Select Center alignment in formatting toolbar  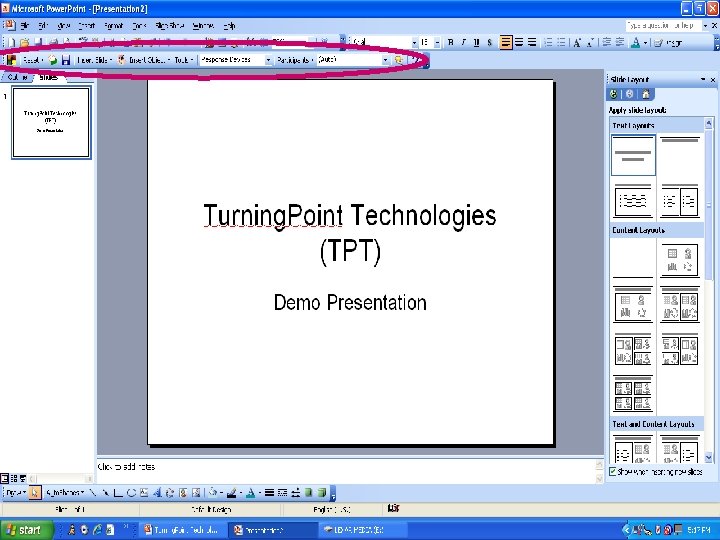coord(519,43)
